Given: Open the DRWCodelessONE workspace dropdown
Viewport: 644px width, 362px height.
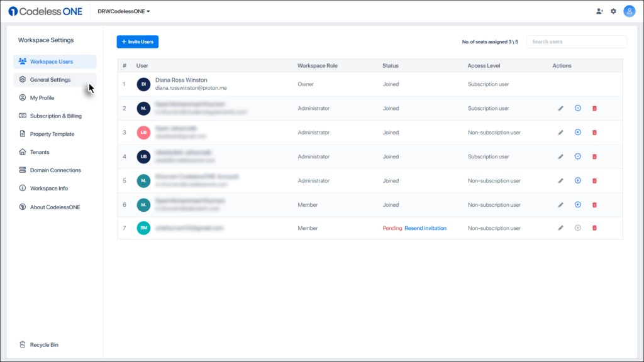Looking at the screenshot, I should [x=124, y=11].
